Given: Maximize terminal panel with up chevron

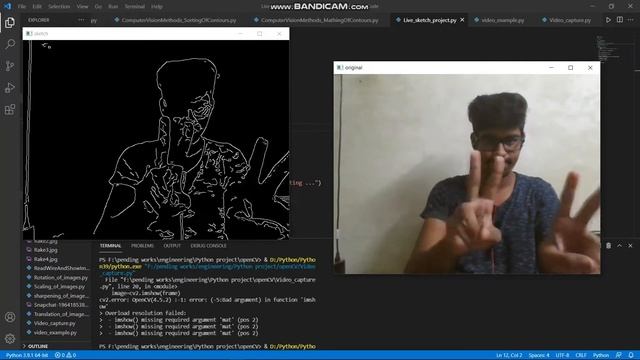Looking at the screenshot, I should 620,245.
